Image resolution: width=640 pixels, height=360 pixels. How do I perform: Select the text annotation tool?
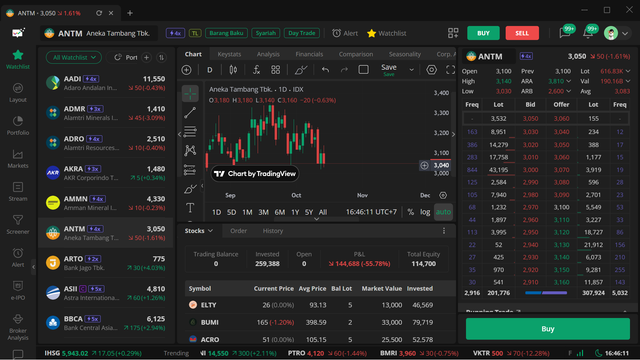click(x=190, y=208)
